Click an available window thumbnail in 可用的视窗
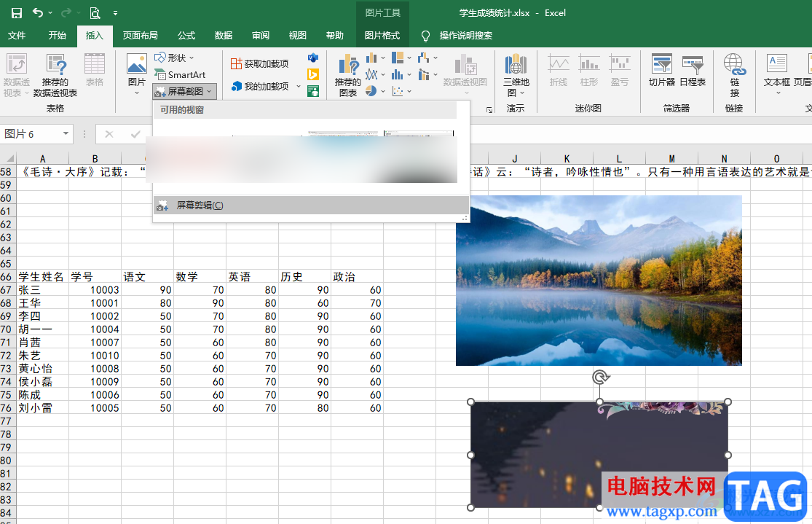 coord(301,158)
